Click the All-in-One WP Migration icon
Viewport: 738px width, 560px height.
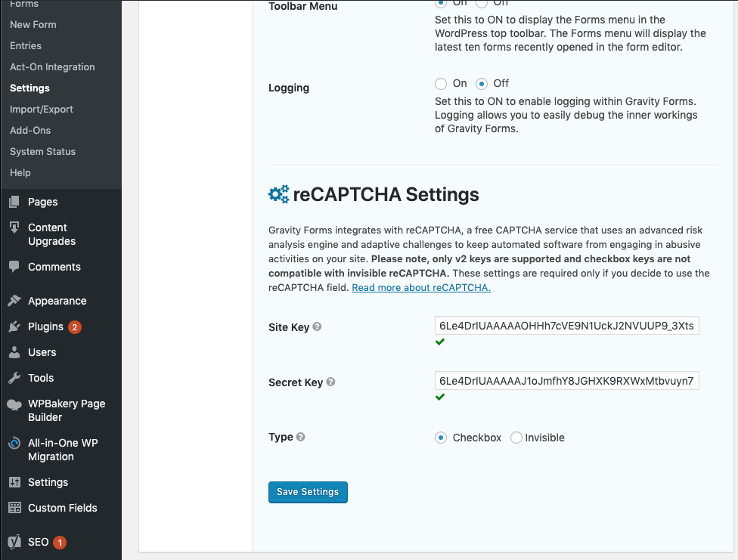point(14,444)
